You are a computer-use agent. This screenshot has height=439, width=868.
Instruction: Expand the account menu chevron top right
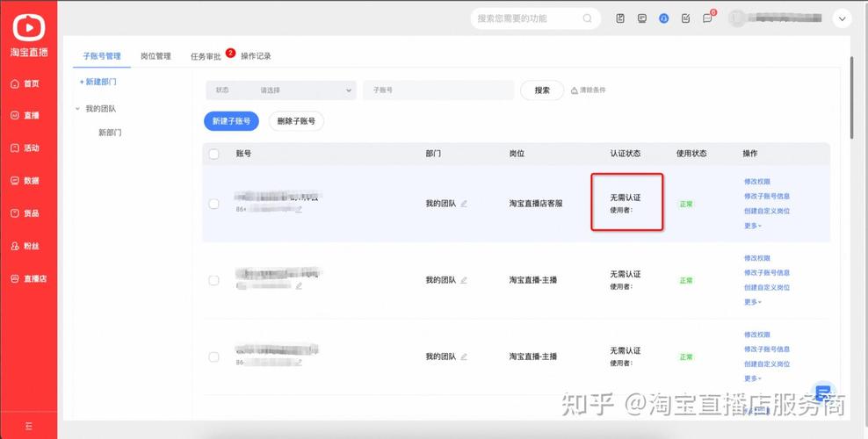842,18
